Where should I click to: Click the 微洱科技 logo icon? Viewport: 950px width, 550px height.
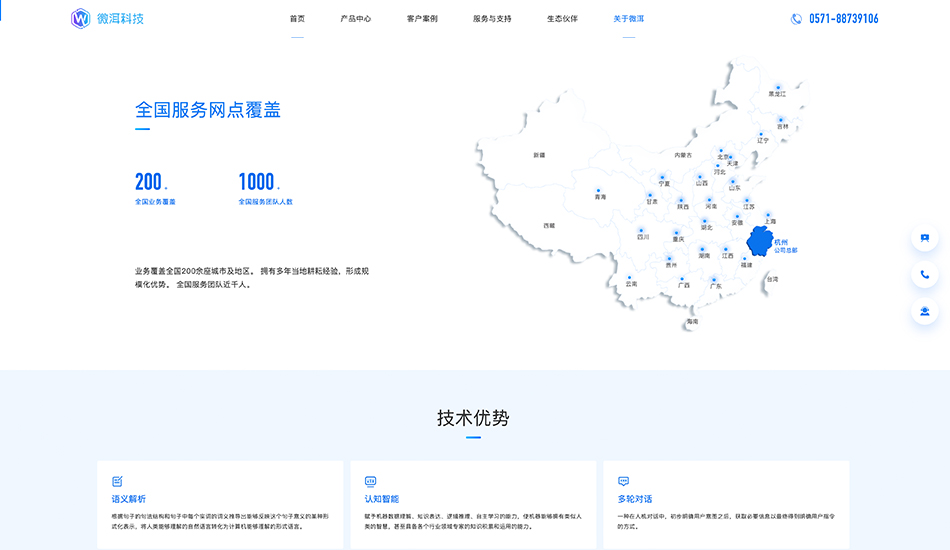(x=81, y=18)
